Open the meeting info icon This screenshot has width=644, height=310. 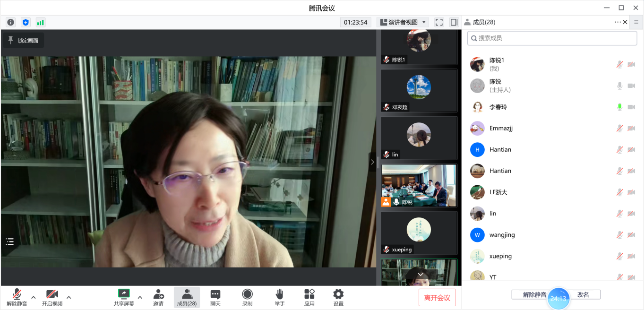click(10, 22)
